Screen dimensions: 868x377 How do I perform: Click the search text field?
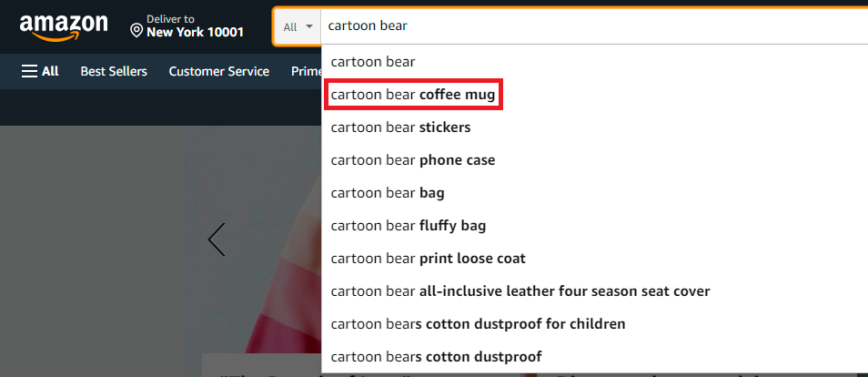591,26
